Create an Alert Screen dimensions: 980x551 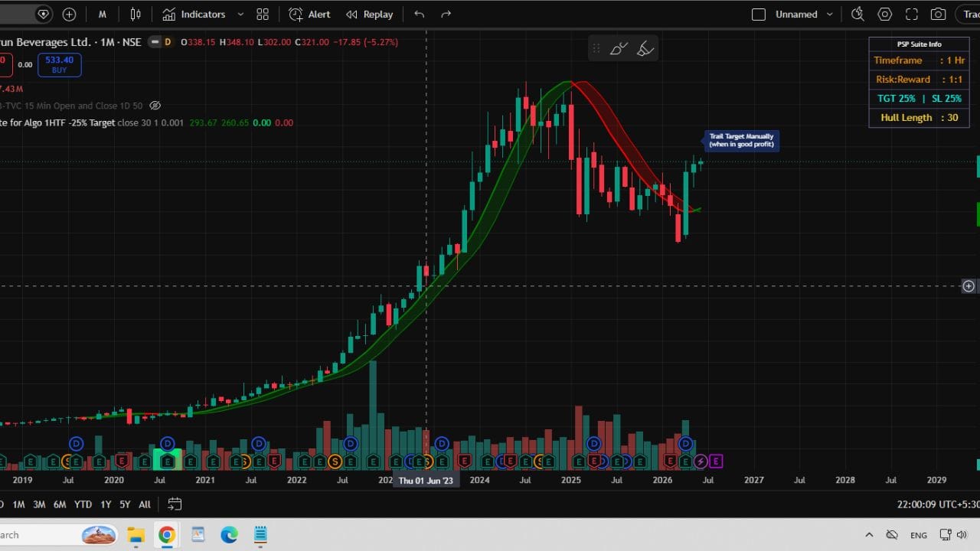(309, 15)
